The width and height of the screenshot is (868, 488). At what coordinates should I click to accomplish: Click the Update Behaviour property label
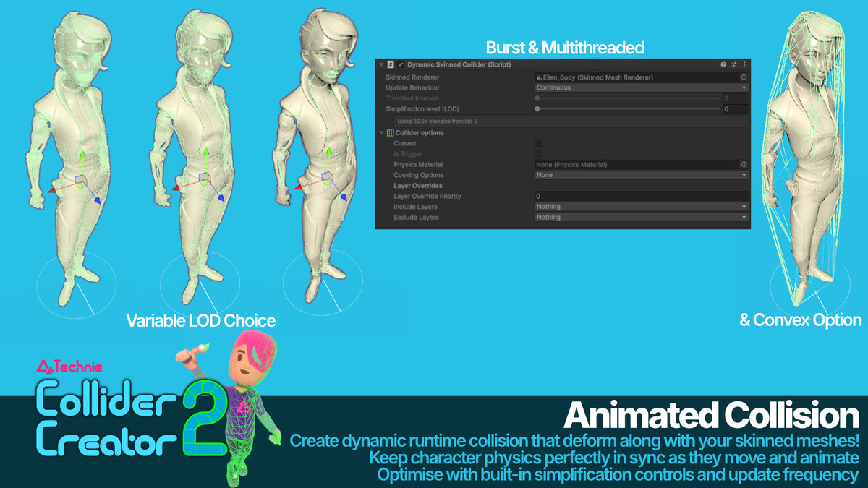(x=413, y=87)
